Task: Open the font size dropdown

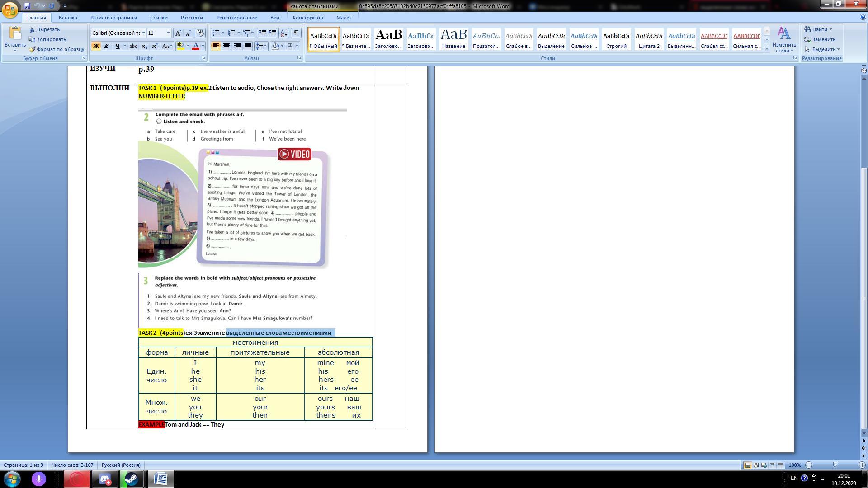Action: (x=168, y=33)
